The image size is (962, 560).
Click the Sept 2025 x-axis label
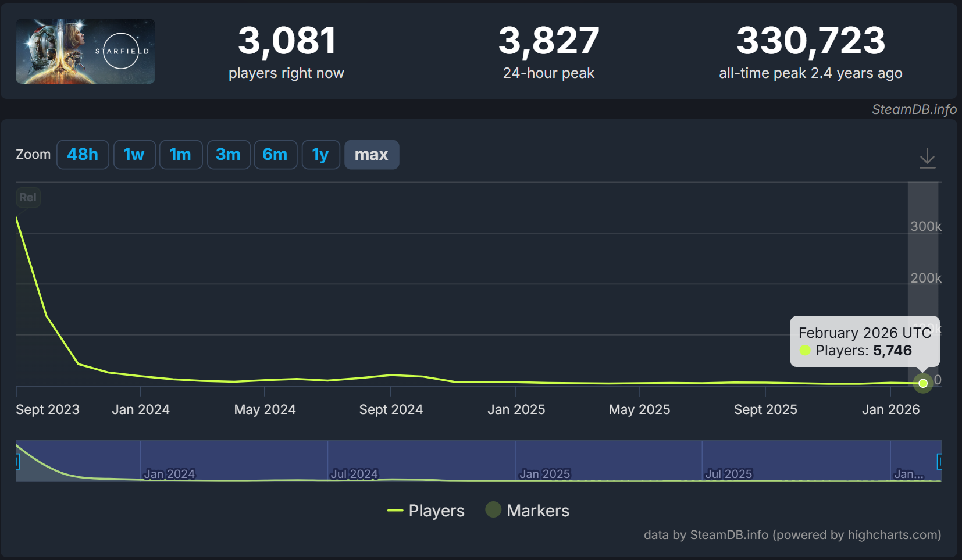tap(765, 409)
